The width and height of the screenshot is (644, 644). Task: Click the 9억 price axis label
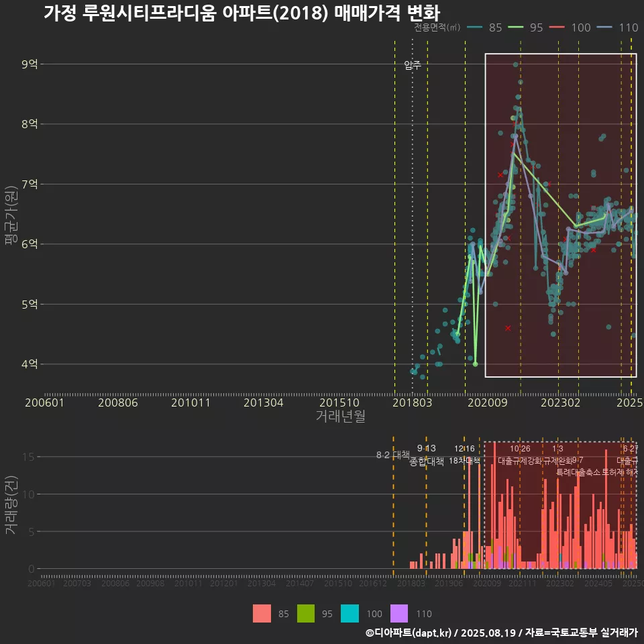[x=30, y=64]
